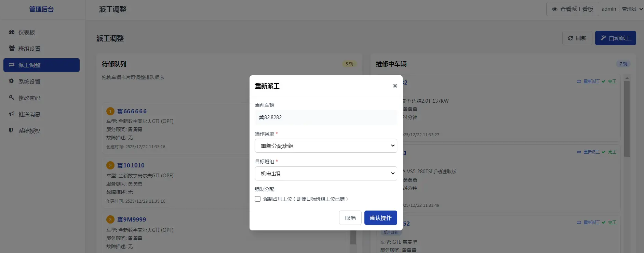
Task: Open 推送消息 in the sidebar
Action: (x=41, y=114)
